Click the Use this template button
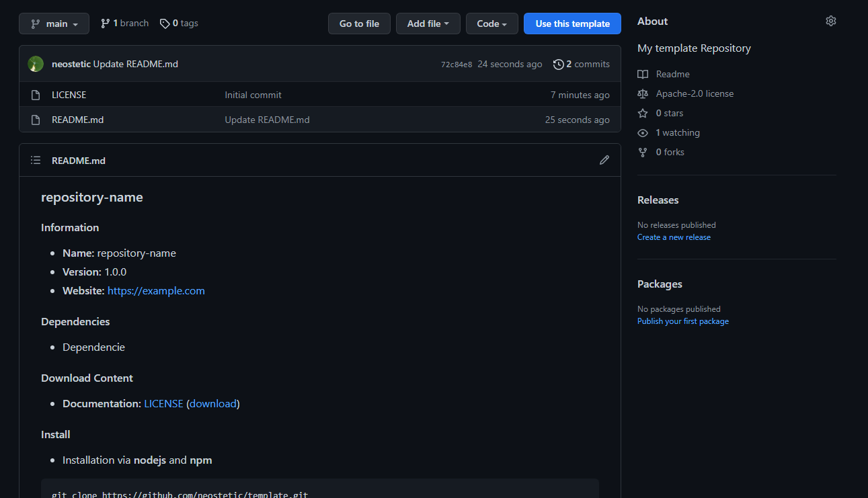 coord(572,23)
